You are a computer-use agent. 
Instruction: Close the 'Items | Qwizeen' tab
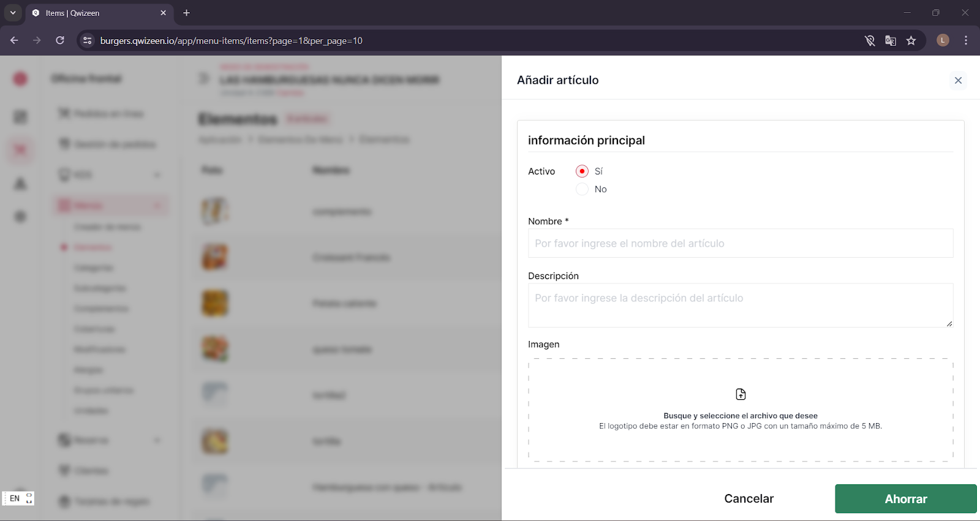click(x=163, y=13)
